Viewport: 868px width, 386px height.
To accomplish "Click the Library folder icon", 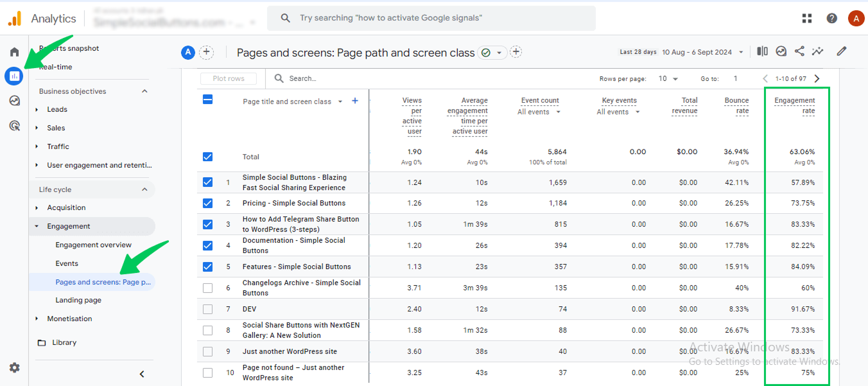I will 42,342.
